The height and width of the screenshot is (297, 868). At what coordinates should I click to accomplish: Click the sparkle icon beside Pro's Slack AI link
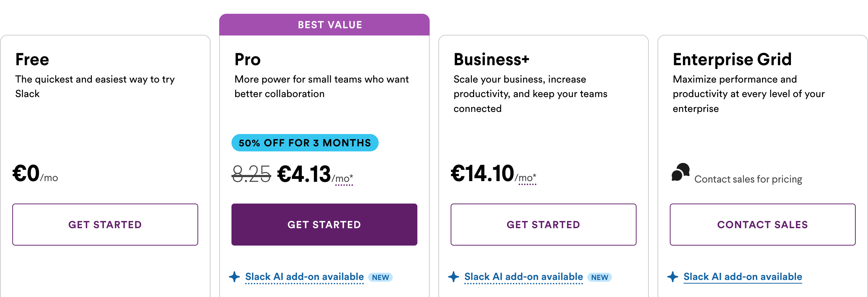(235, 277)
